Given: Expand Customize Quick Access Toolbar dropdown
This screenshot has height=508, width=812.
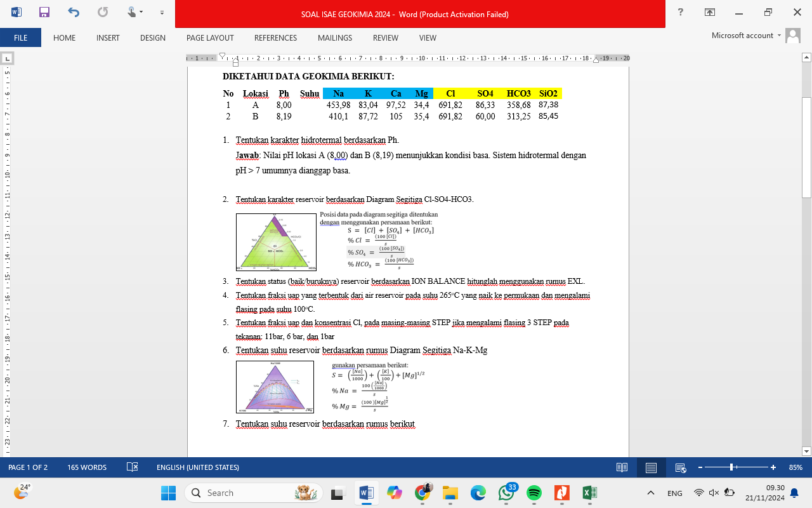Looking at the screenshot, I should tap(162, 12).
